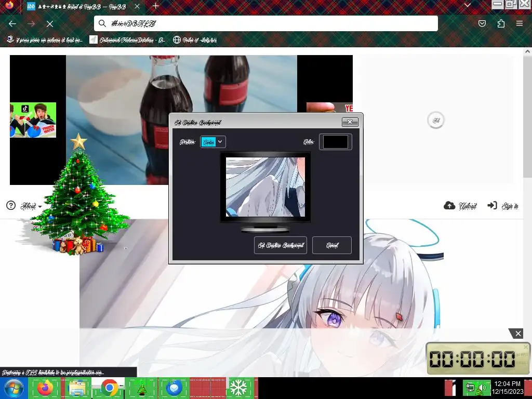This screenshot has height=399, width=532.
Task: Click the partly visible ad thumbnail on the right
Action: pos(329,107)
